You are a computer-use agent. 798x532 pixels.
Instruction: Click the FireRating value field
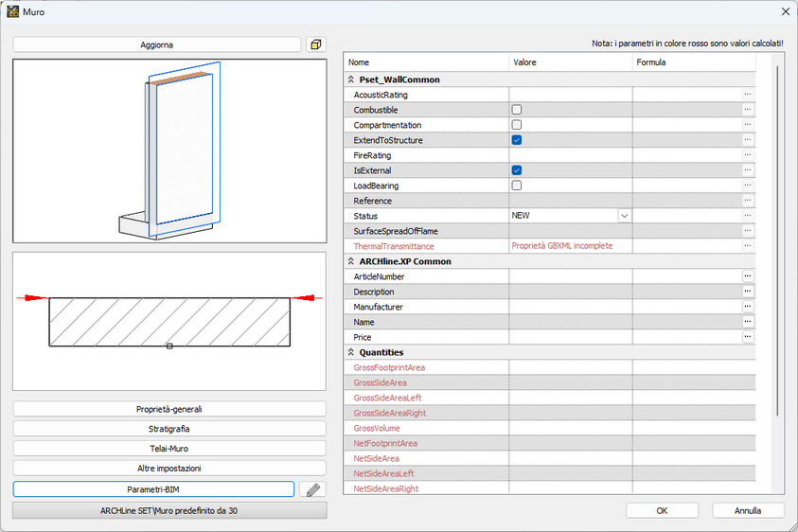pos(571,155)
